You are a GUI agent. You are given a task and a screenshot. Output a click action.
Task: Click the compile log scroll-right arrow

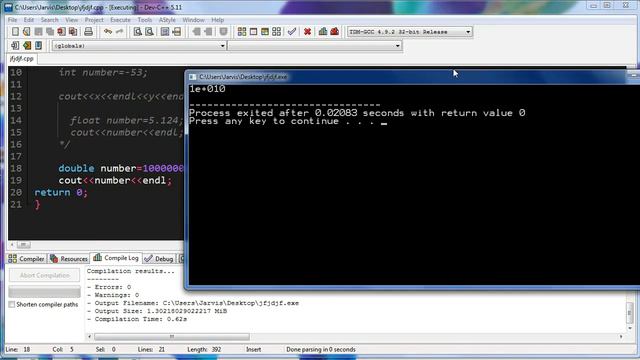pos(621,337)
